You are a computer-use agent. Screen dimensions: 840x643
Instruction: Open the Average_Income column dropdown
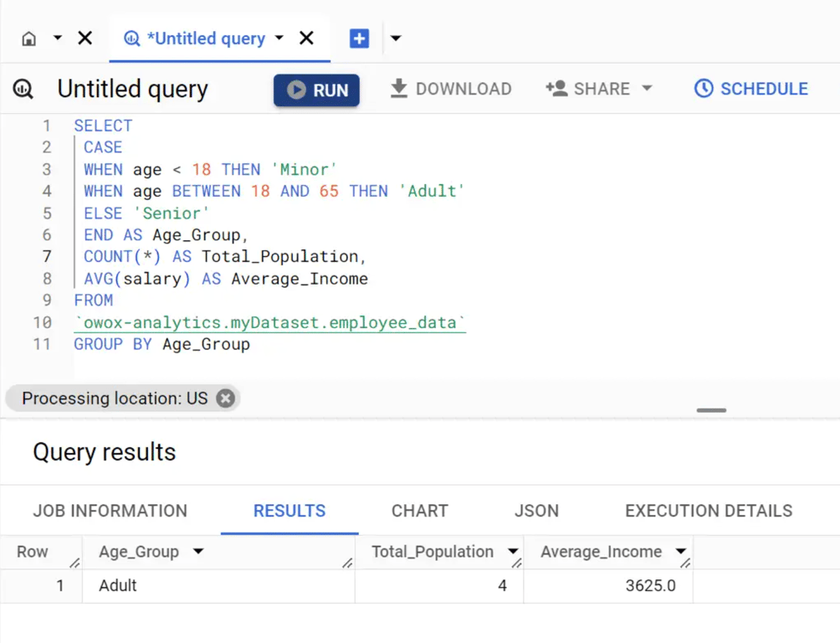681,551
